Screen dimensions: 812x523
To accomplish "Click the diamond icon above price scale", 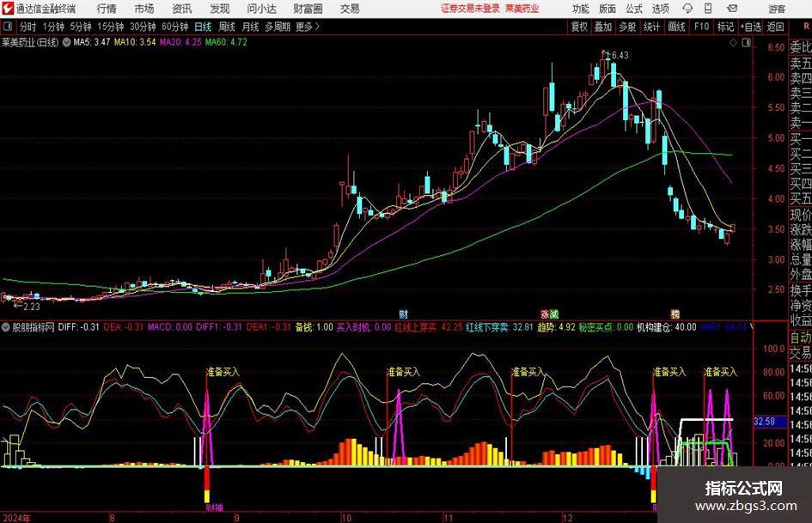I will tap(733, 43).
